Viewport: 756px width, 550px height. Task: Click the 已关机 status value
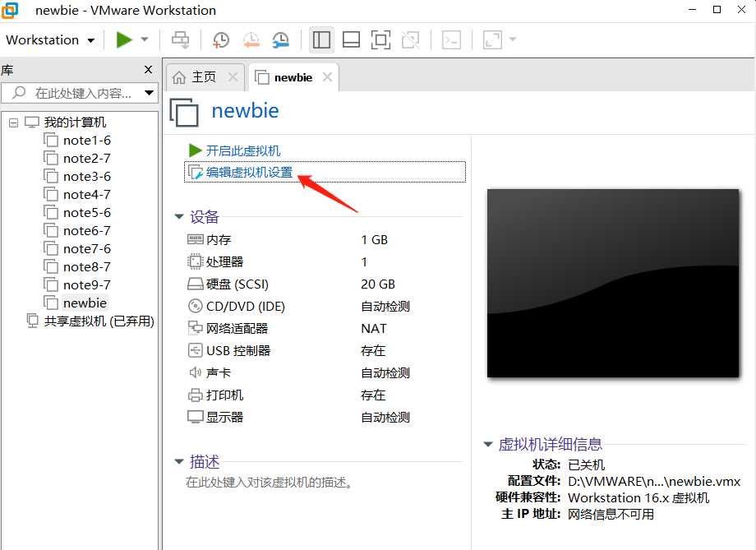click(586, 464)
